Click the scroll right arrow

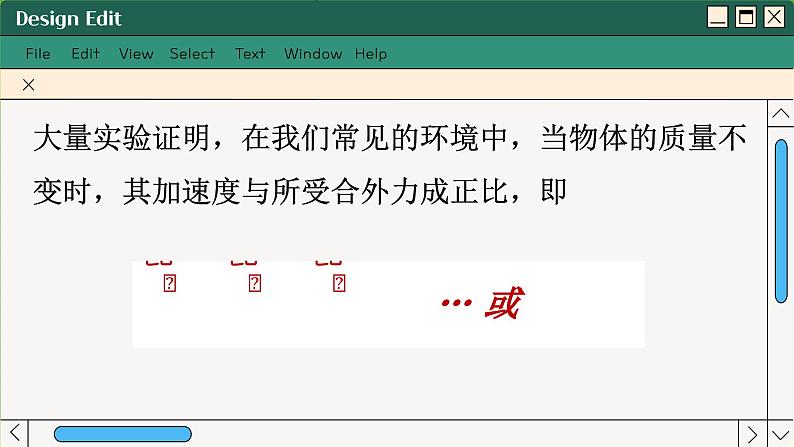(x=752, y=434)
